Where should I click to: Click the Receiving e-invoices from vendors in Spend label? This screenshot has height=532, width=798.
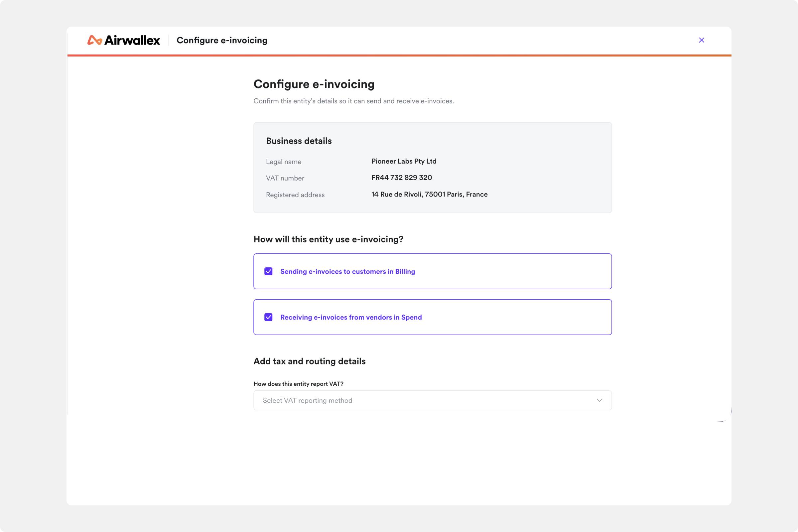click(351, 317)
